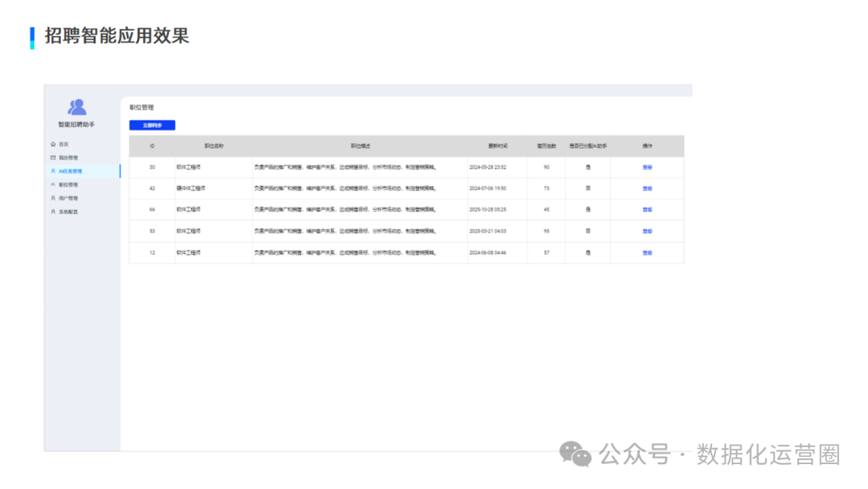Viewport: 868px width, 489px height.
Task: Click the ID cell 12
Action: click(x=152, y=253)
